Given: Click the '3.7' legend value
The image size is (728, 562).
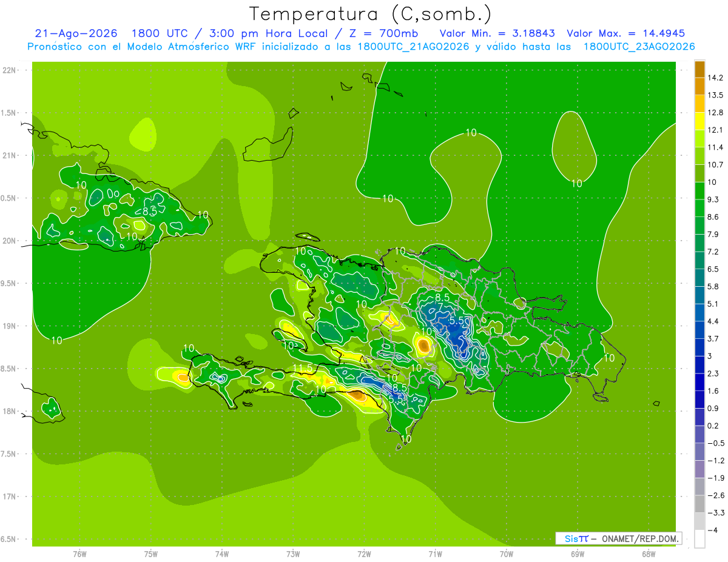Looking at the screenshot, I should pos(713,339).
